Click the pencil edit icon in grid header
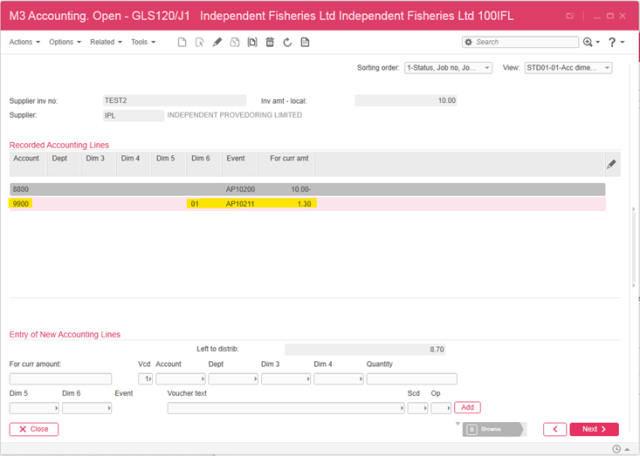Image resolution: width=640 pixels, height=456 pixels. click(611, 164)
